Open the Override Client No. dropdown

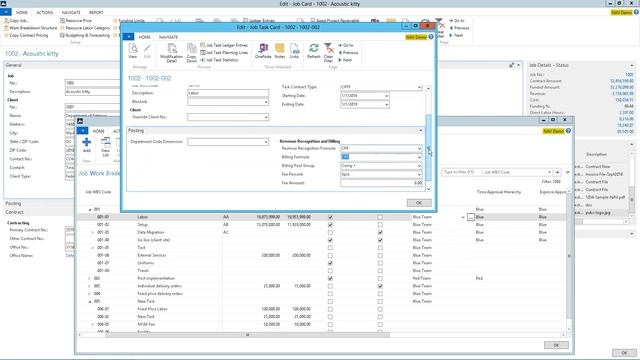click(266, 117)
